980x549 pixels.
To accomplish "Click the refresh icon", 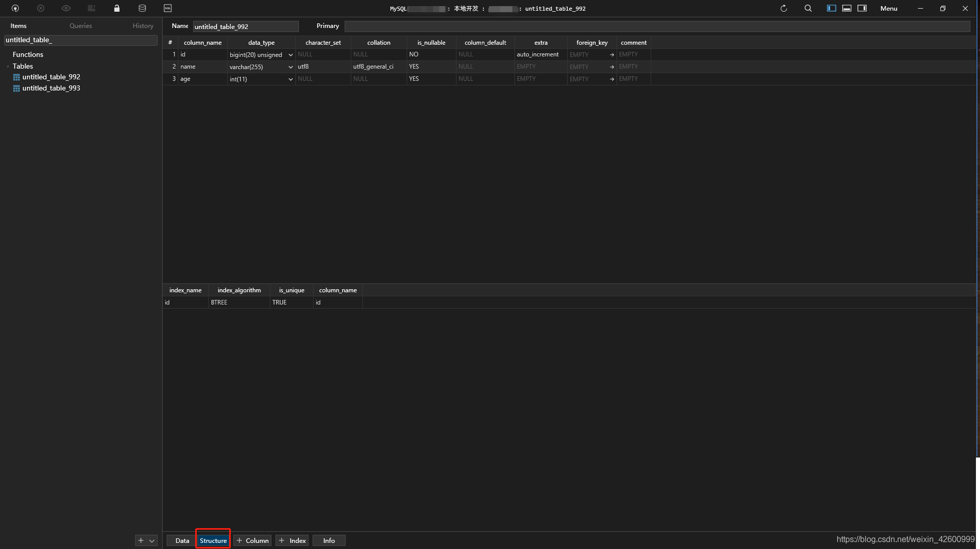I will pos(784,8).
